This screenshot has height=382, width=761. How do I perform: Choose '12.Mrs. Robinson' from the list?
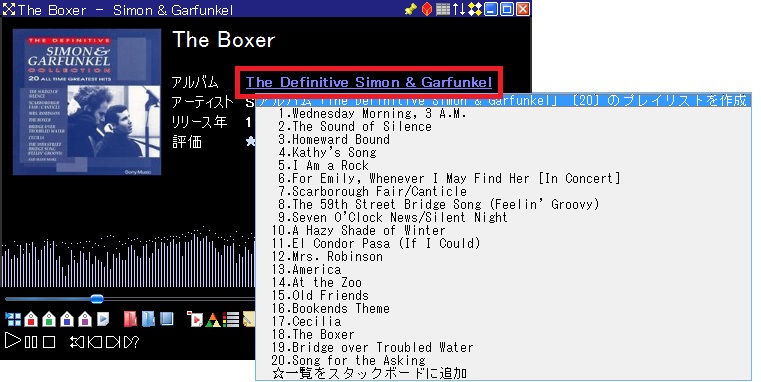(503, 256)
